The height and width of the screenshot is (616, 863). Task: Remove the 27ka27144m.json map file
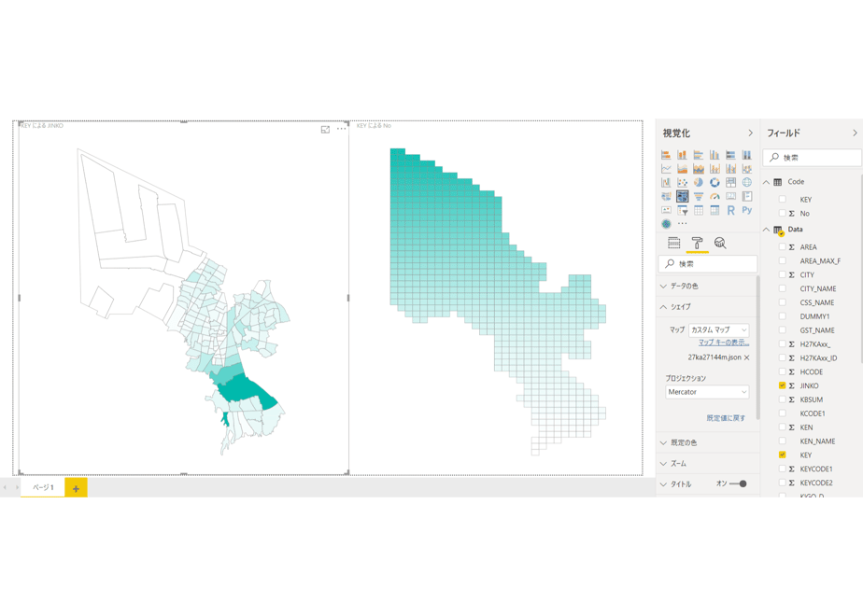pos(747,357)
